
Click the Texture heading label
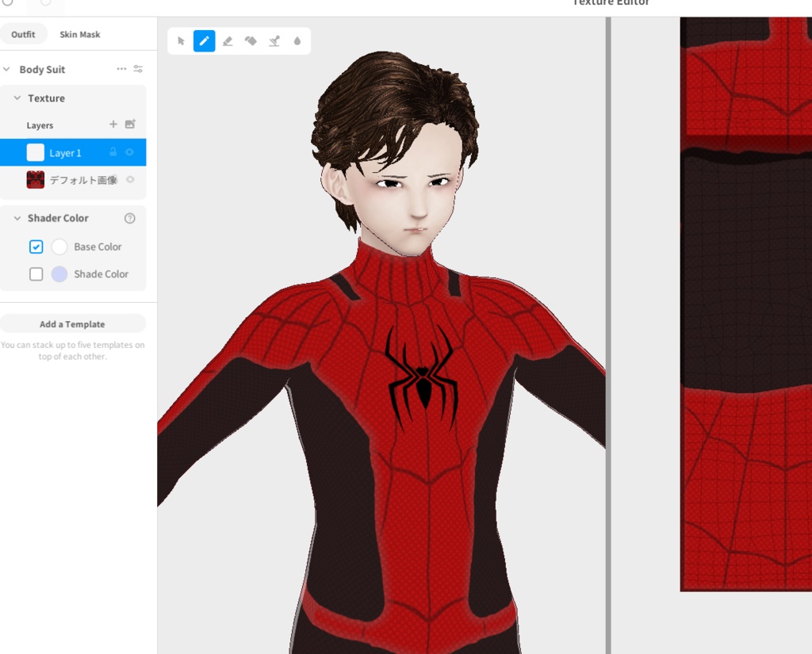pyautogui.click(x=46, y=98)
